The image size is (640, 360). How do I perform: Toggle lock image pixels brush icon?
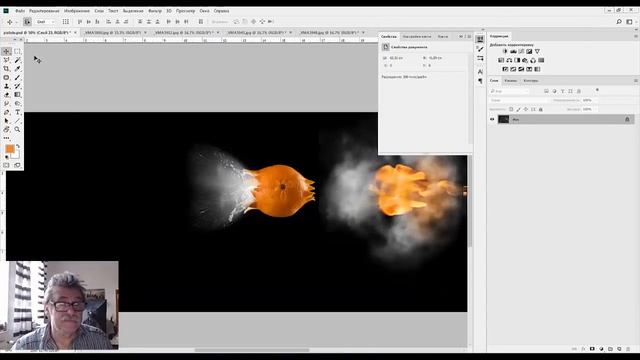[518, 109]
